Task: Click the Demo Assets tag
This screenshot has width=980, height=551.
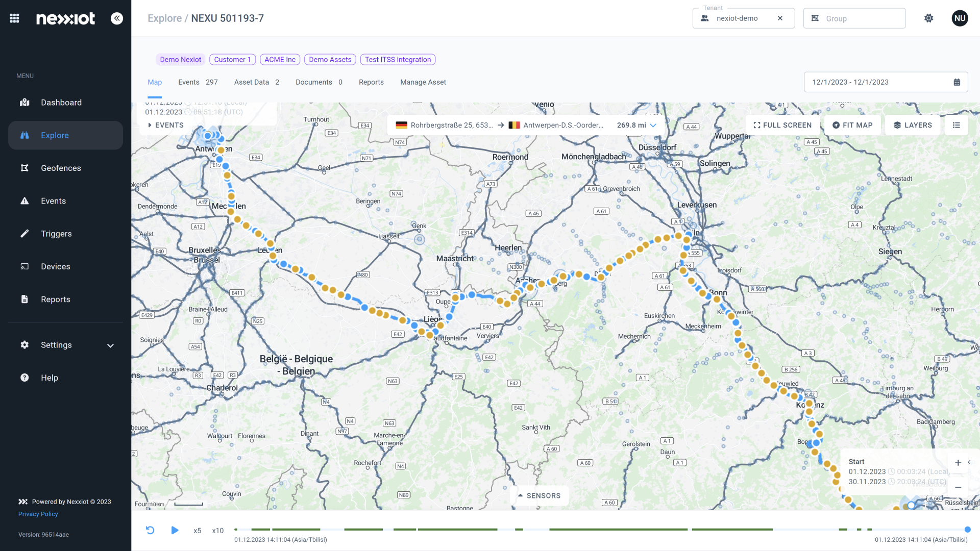Action: [x=330, y=60]
